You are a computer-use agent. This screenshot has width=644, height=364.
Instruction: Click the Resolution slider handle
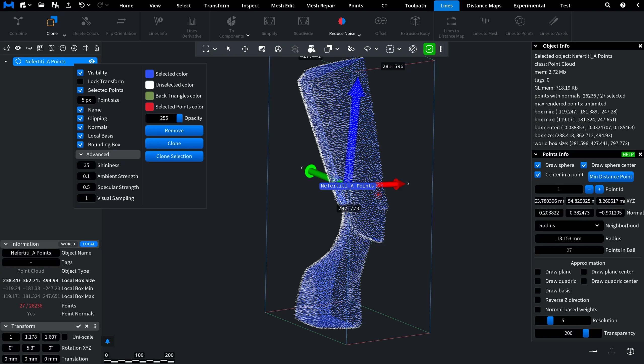550,320
